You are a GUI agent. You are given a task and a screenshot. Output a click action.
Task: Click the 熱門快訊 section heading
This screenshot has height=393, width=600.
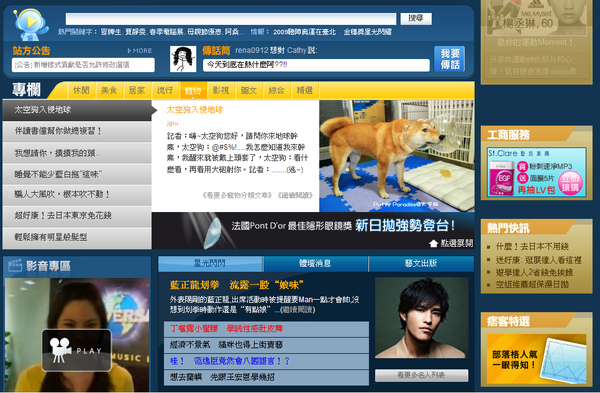[508, 228]
